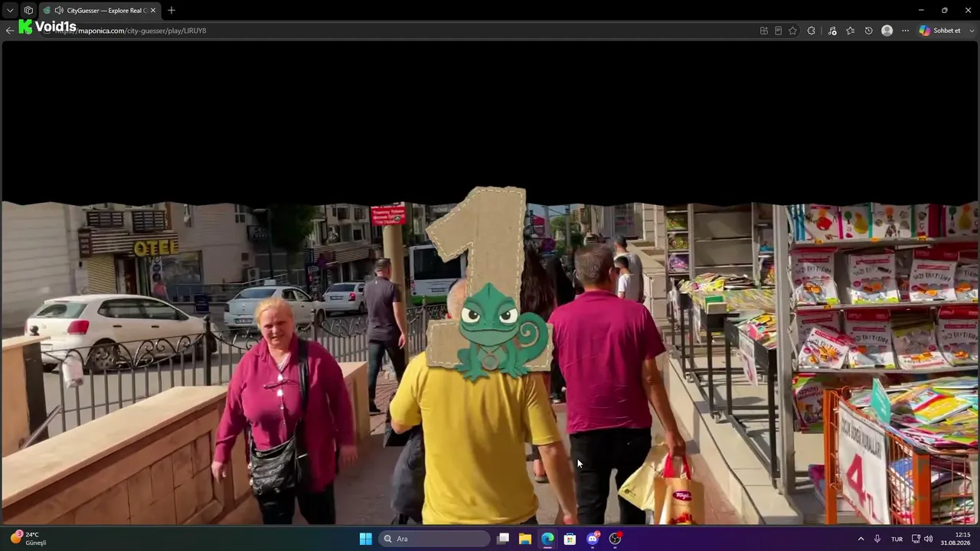Mute the CityGuesser tab audio

pos(59,11)
